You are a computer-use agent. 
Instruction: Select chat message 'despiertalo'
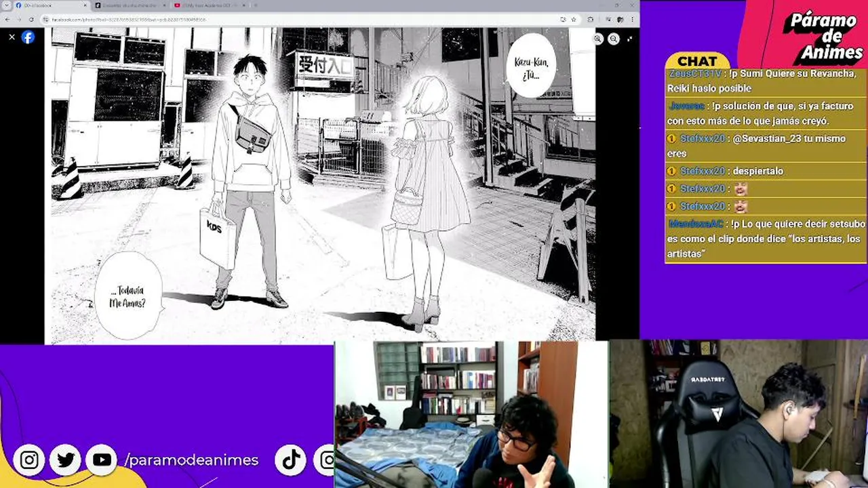[x=757, y=171]
